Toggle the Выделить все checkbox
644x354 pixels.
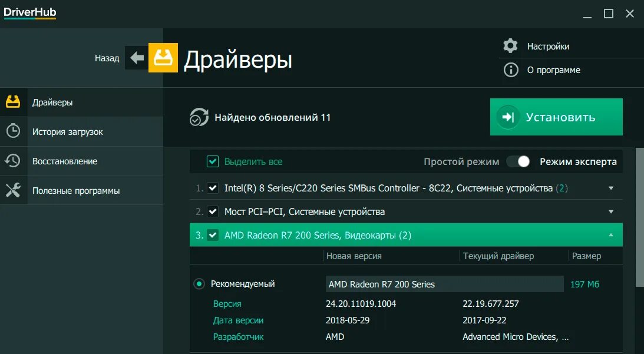pyautogui.click(x=212, y=161)
